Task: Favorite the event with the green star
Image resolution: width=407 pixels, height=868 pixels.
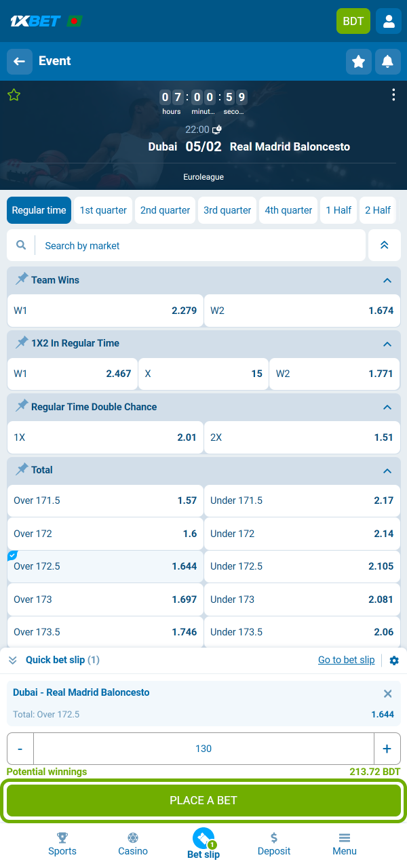Action: (14, 95)
